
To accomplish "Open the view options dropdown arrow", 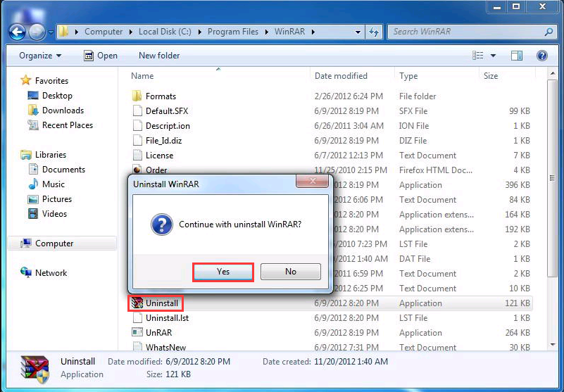I will (493, 56).
